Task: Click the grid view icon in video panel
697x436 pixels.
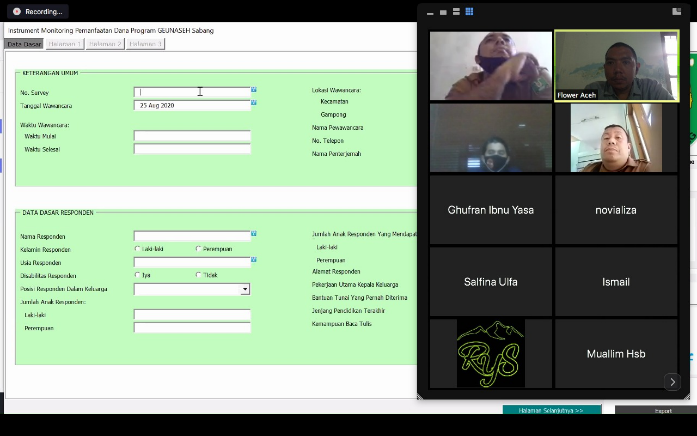Action: coord(469,12)
